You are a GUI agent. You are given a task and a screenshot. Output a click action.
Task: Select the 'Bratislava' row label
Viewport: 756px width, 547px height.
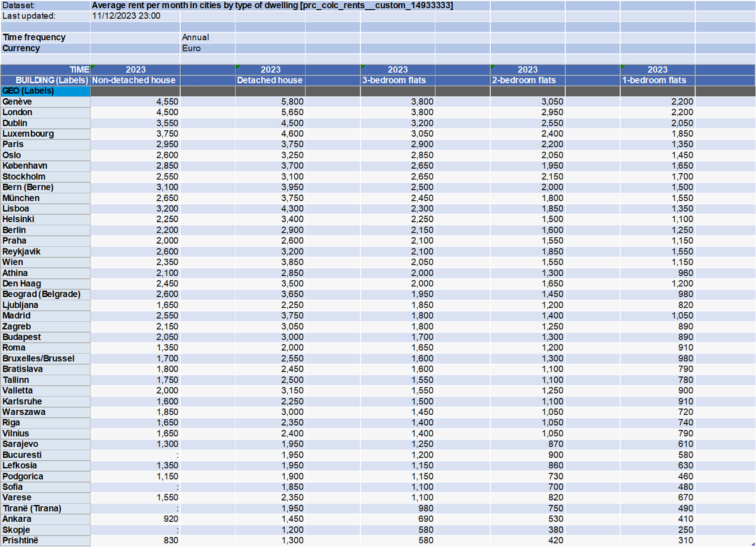(45, 369)
